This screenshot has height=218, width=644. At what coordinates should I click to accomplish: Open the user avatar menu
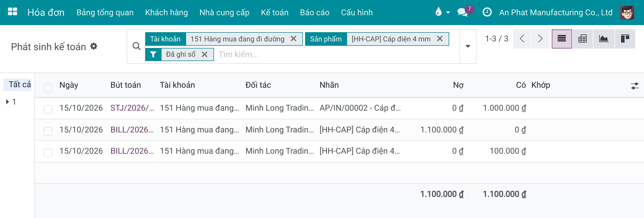tap(627, 13)
